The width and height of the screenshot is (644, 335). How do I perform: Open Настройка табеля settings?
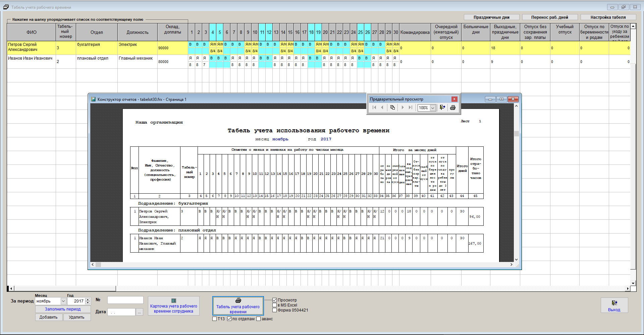click(x=608, y=17)
